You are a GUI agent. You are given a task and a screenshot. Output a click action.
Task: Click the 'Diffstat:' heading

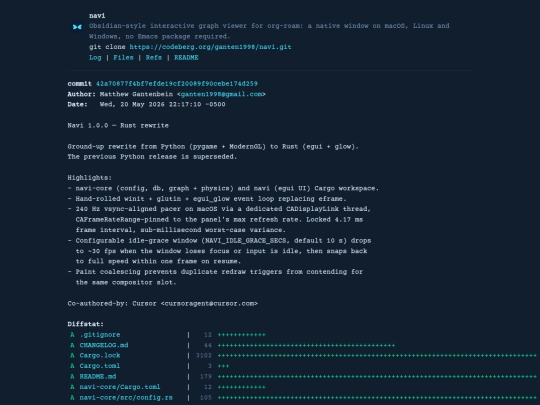pos(85,324)
